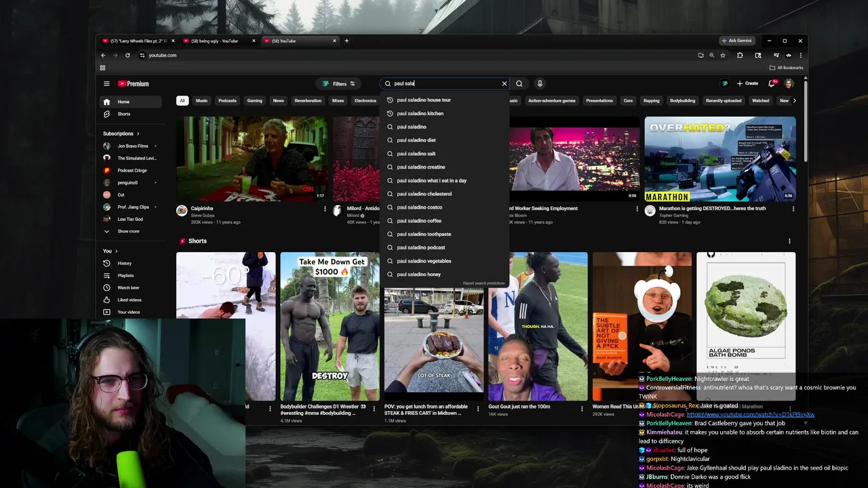Open a new browser tab
868x488 pixels.
click(x=347, y=41)
